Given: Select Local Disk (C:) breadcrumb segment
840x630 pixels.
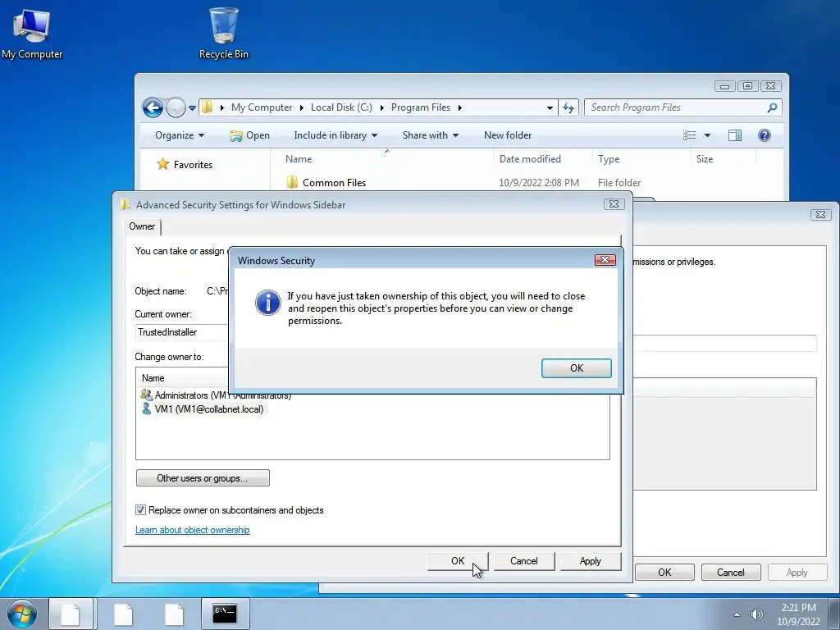Looking at the screenshot, I should 341,107.
